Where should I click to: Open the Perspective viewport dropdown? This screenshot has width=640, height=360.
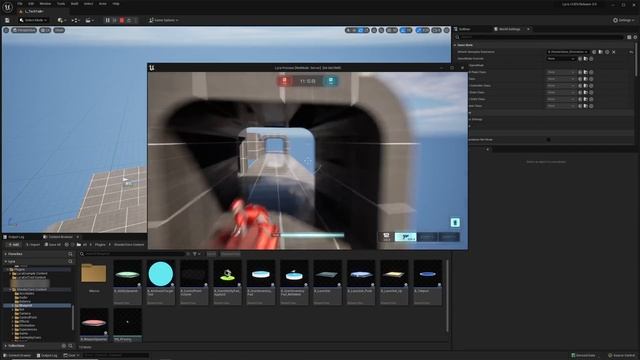24,30
